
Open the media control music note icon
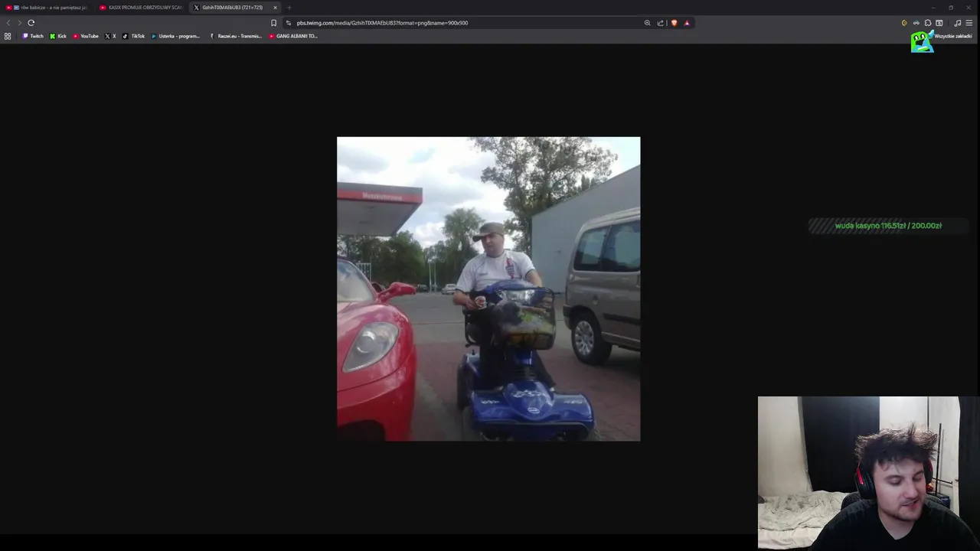click(x=957, y=23)
